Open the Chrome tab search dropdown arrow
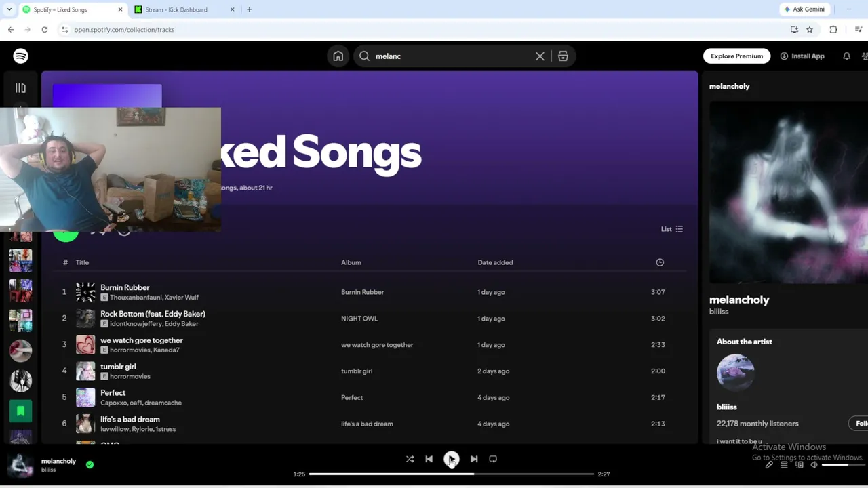The width and height of the screenshot is (868, 488). [9, 9]
